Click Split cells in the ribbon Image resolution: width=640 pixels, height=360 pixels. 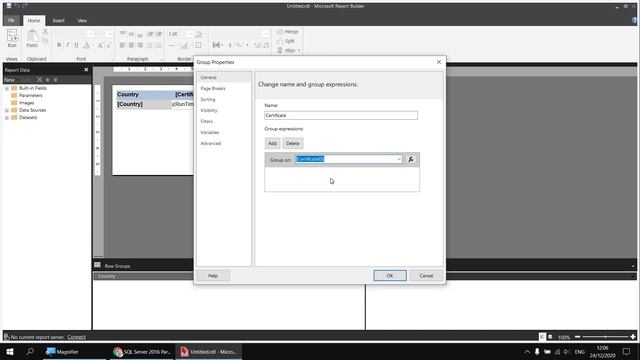tap(286, 41)
